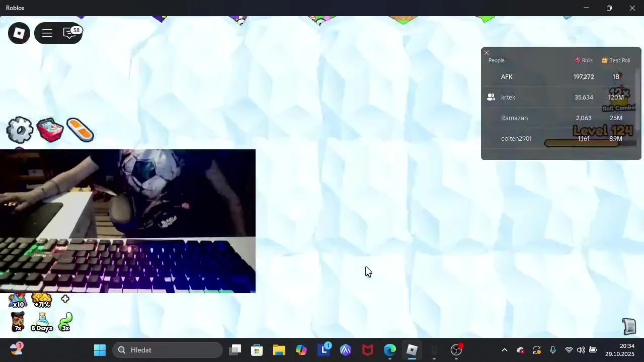Select the Ramazan player row

(x=558, y=118)
